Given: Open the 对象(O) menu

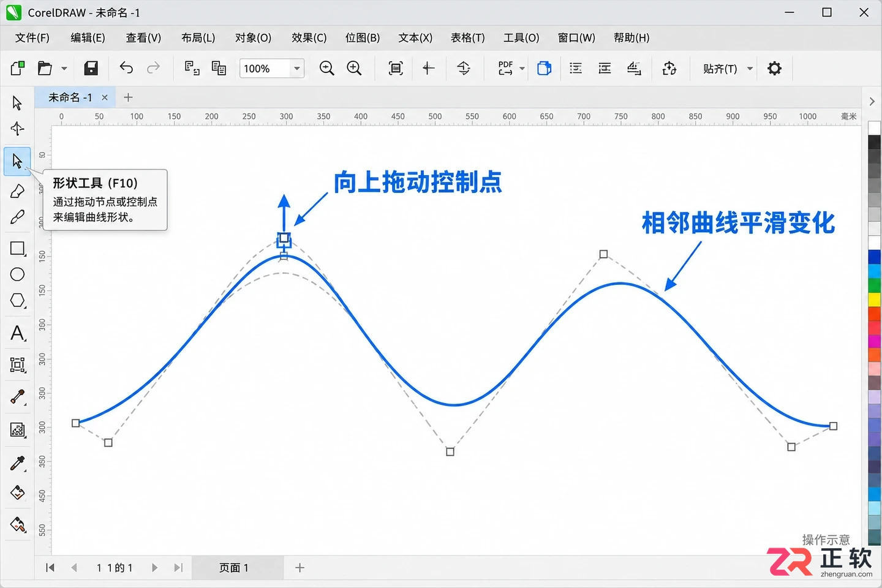Looking at the screenshot, I should coord(253,38).
